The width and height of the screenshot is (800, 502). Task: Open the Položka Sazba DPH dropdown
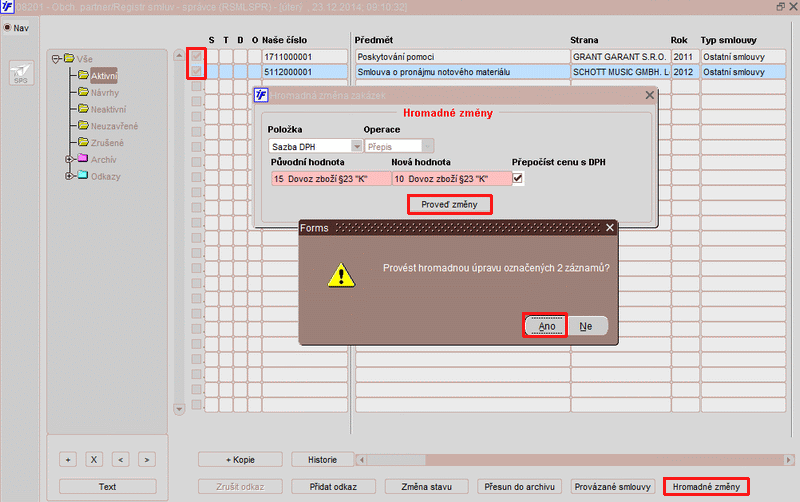click(x=357, y=146)
